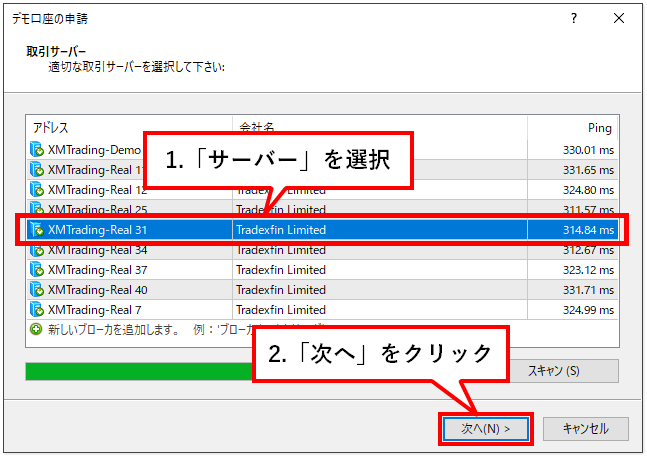Click the question mark help button
The height and width of the screenshot is (457, 647).
(574, 18)
